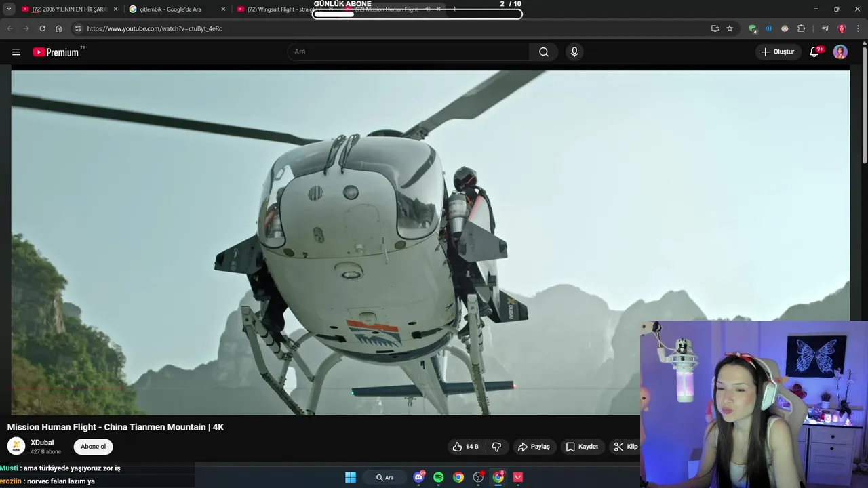Open the owl face extension icon
Image resolution: width=868 pixels, height=488 pixels.
tap(785, 28)
